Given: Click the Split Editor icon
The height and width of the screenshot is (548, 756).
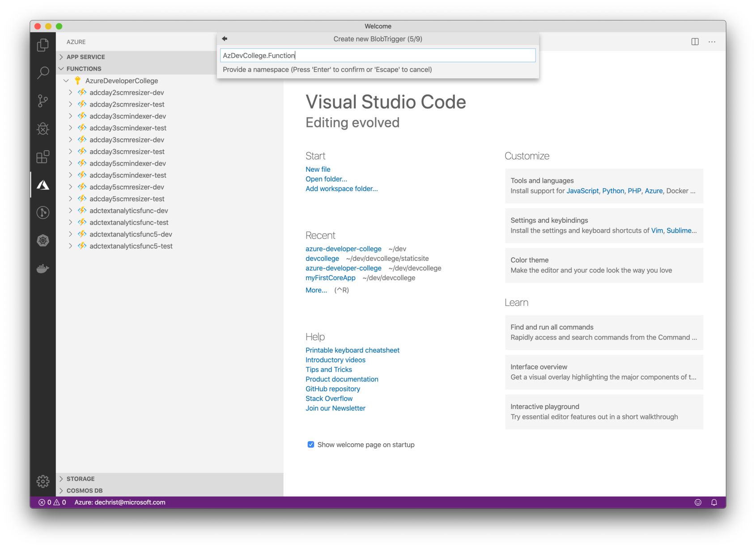Looking at the screenshot, I should [695, 42].
